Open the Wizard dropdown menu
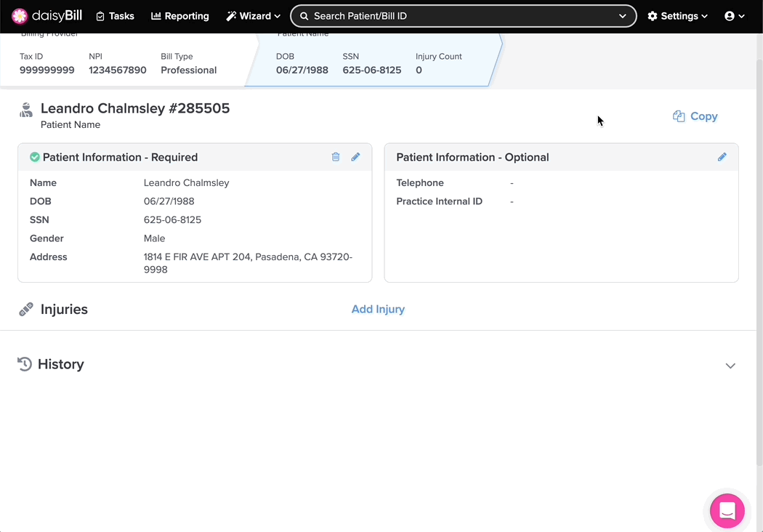 (253, 16)
